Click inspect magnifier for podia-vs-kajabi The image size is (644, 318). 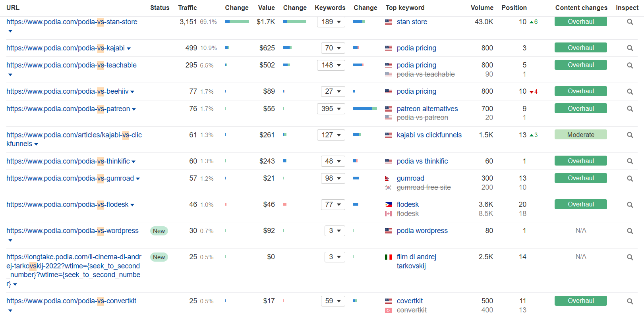(x=630, y=48)
